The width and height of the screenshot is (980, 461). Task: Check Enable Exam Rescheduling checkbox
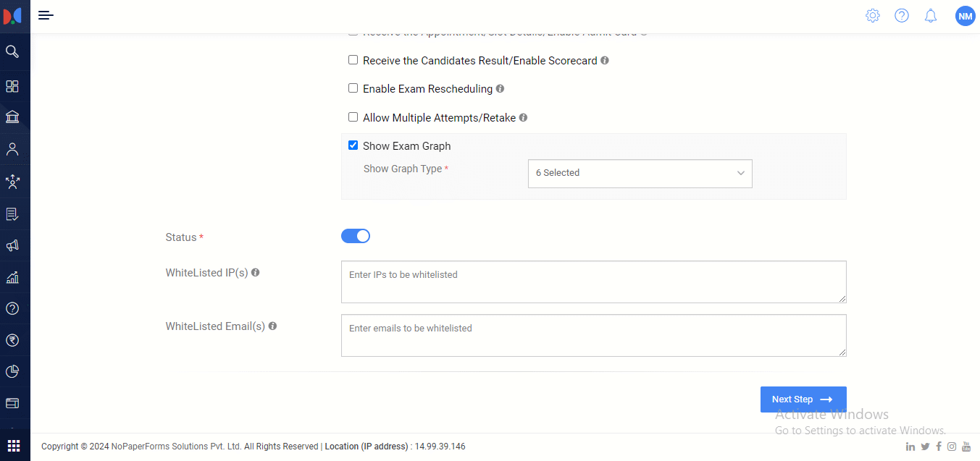[353, 88]
